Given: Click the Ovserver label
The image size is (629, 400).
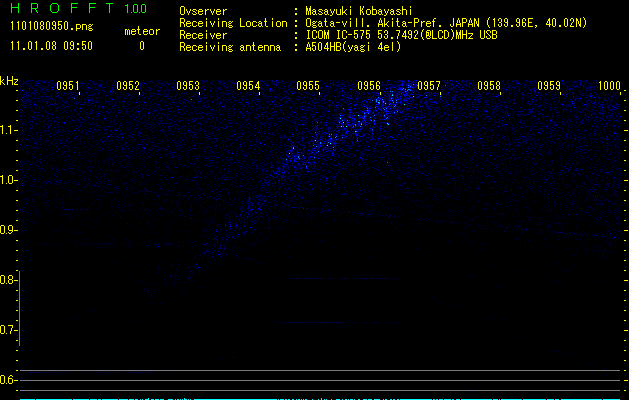Looking at the screenshot, I should coord(203,11).
